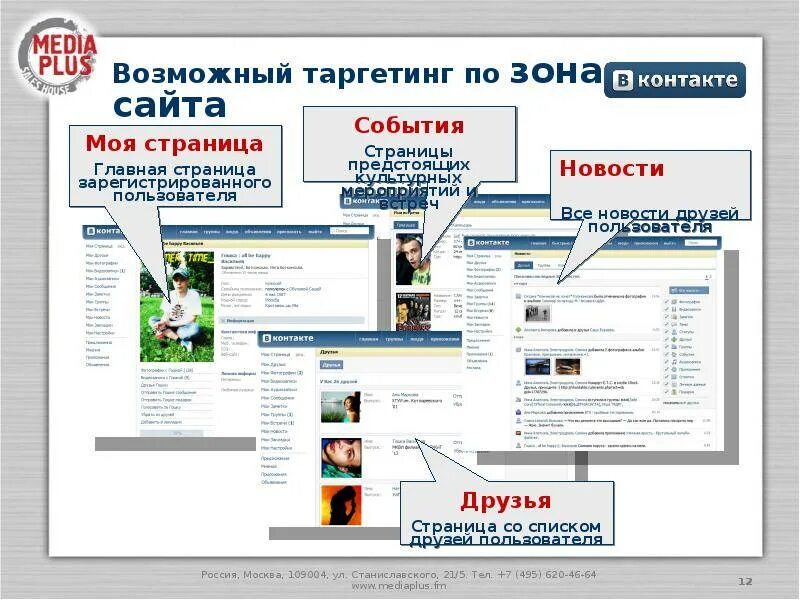Click album icon of 'добавила 2 фотографии' news entry

(518, 351)
